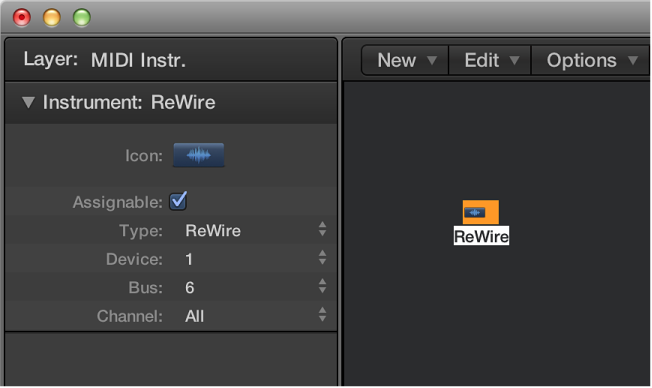The width and height of the screenshot is (652, 388).
Task: Click the ReWire object name label
Action: 481,236
